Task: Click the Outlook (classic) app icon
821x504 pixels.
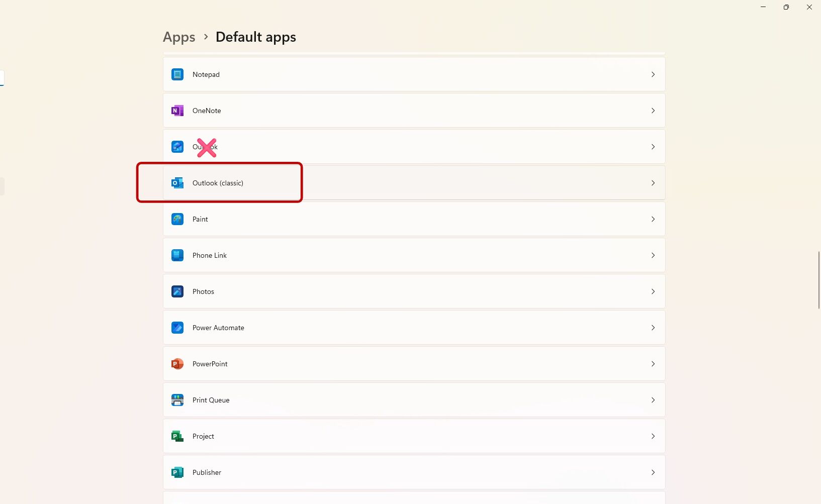Action: (177, 183)
